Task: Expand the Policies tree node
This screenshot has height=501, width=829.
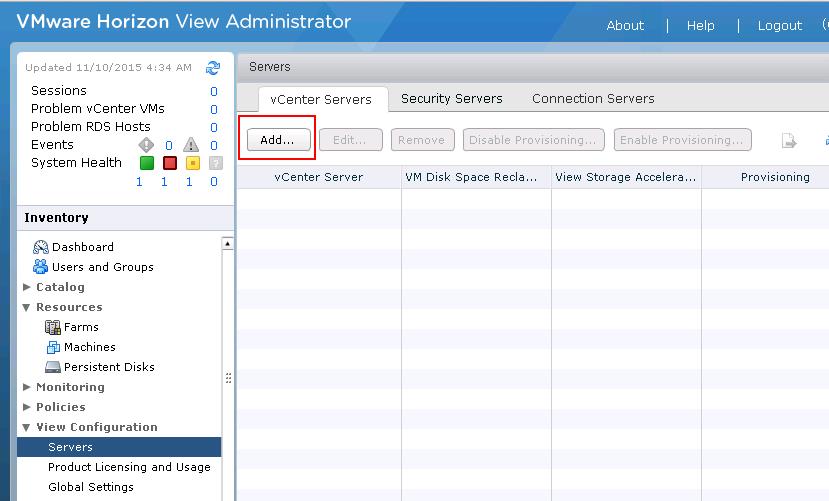Action: coord(27,407)
